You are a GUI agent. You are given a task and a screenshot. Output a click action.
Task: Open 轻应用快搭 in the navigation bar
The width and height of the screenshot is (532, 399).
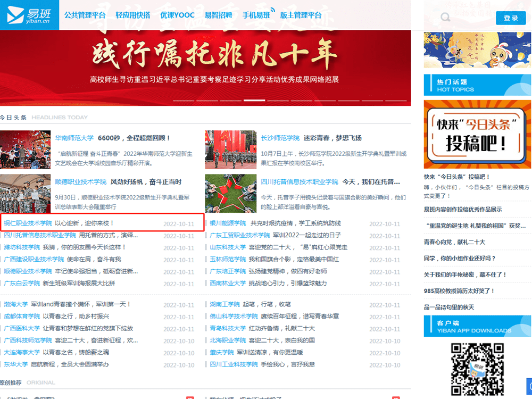[x=132, y=15]
